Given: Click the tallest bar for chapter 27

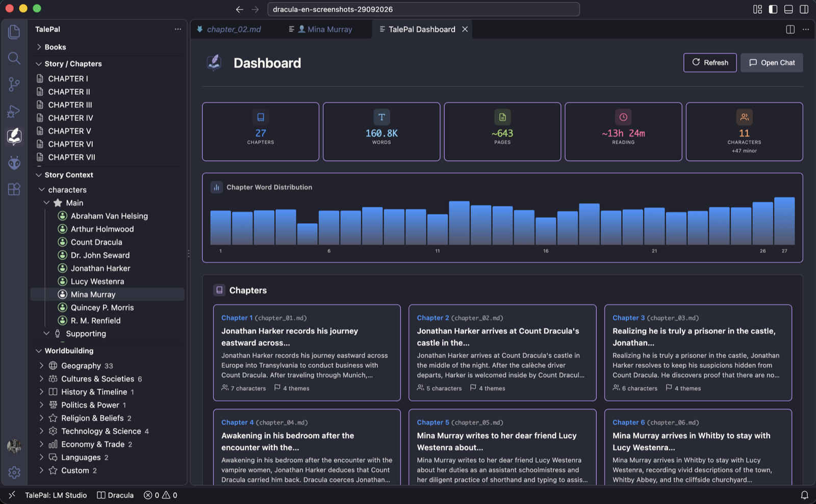Looking at the screenshot, I should [784, 221].
